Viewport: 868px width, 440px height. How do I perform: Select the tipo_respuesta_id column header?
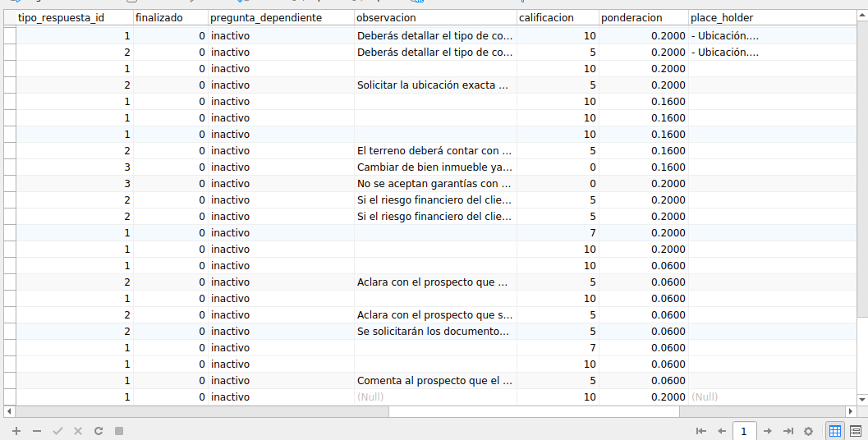(73, 17)
